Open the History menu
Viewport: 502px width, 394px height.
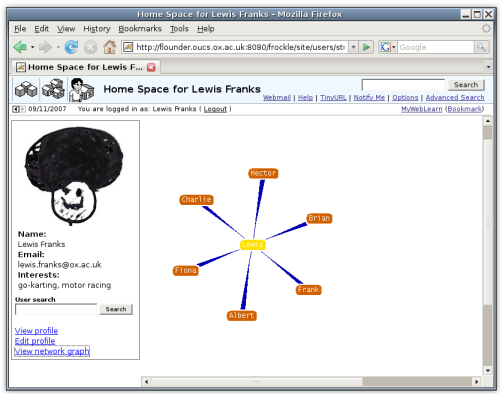[97, 29]
